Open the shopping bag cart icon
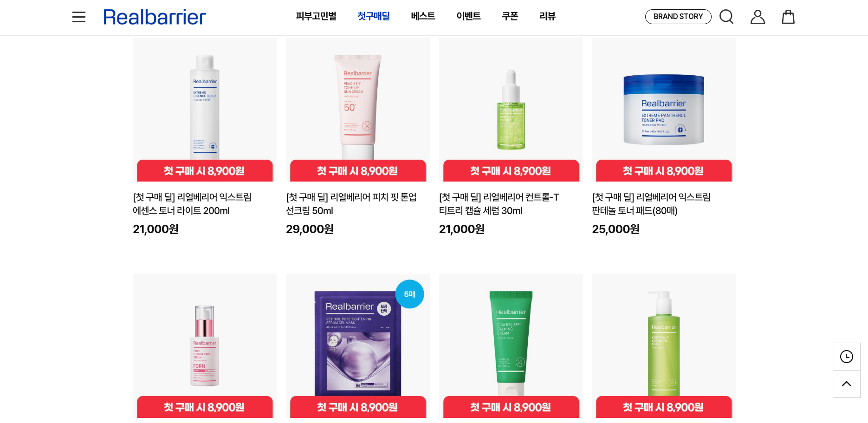The image size is (868, 423). 788,17
